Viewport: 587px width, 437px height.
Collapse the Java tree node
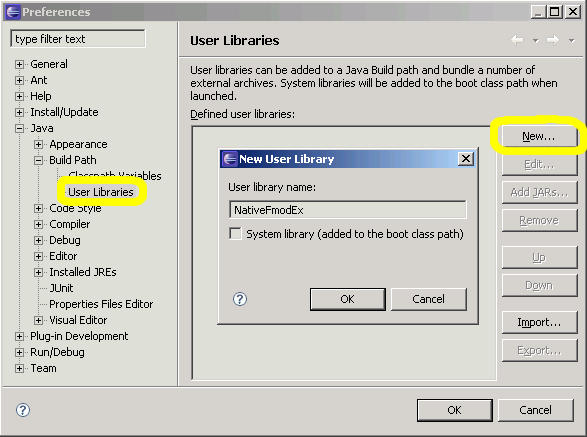tap(19, 128)
